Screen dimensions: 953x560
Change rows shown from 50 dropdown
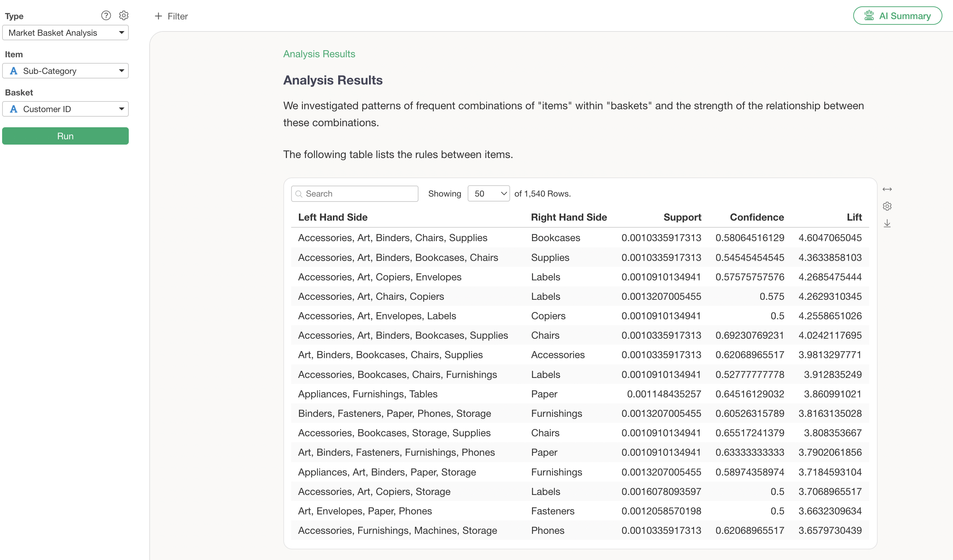[488, 194]
